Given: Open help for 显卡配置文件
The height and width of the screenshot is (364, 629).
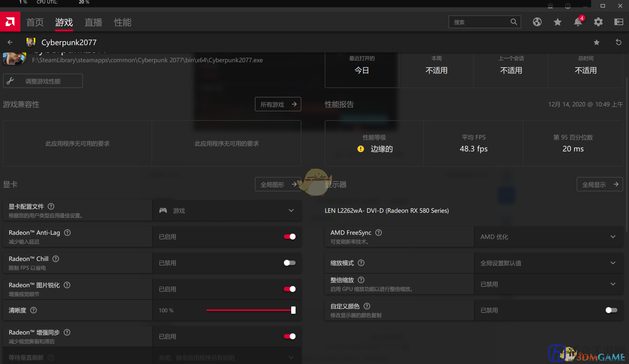Looking at the screenshot, I should [x=51, y=206].
